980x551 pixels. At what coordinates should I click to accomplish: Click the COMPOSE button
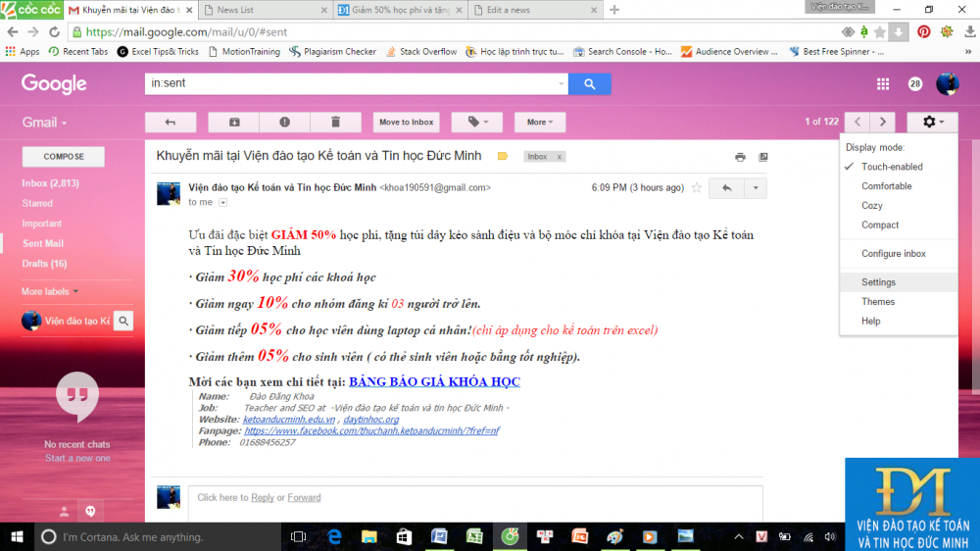[63, 156]
